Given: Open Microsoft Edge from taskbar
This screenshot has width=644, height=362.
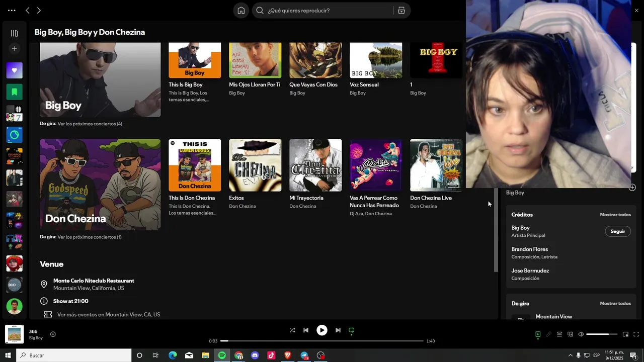Looking at the screenshot, I should coord(173,355).
